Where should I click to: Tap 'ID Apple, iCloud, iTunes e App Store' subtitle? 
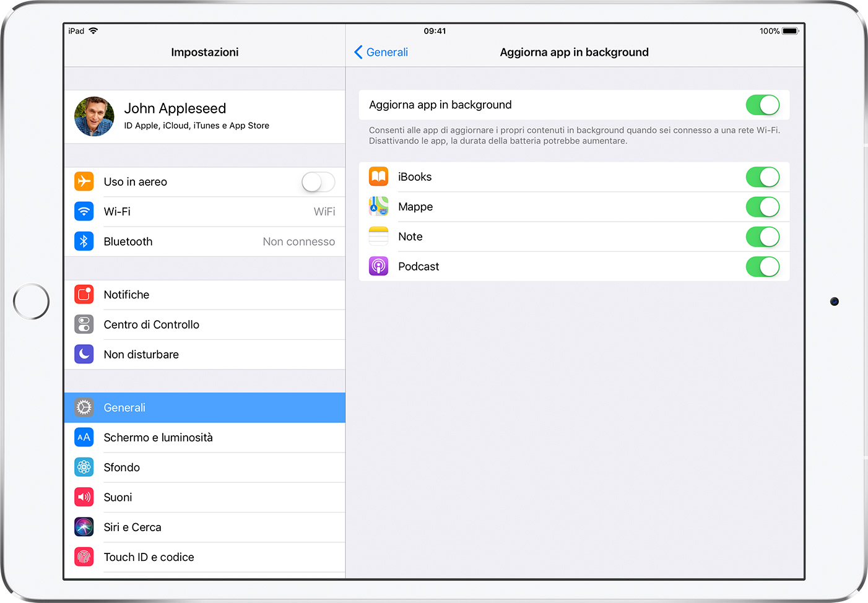click(x=196, y=126)
